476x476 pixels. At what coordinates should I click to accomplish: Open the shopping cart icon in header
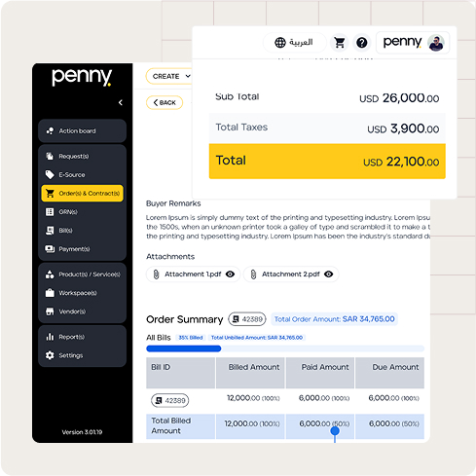pyautogui.click(x=340, y=43)
